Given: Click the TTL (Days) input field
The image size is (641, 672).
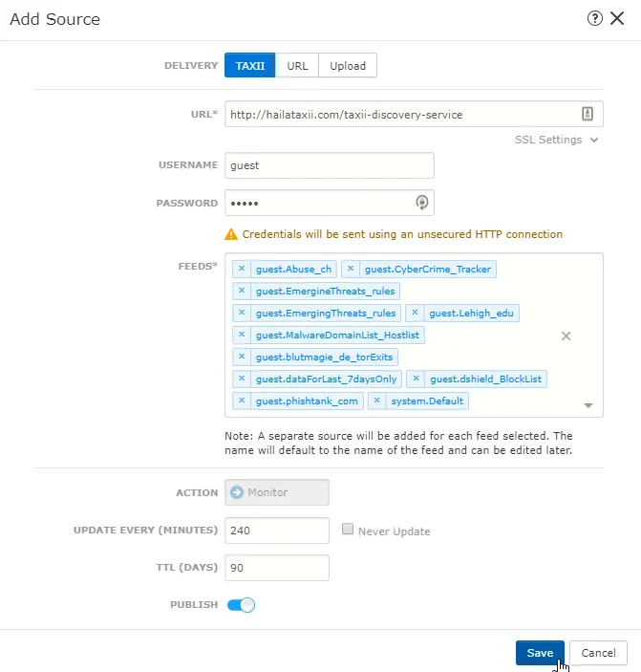Looking at the screenshot, I should coord(277,568).
